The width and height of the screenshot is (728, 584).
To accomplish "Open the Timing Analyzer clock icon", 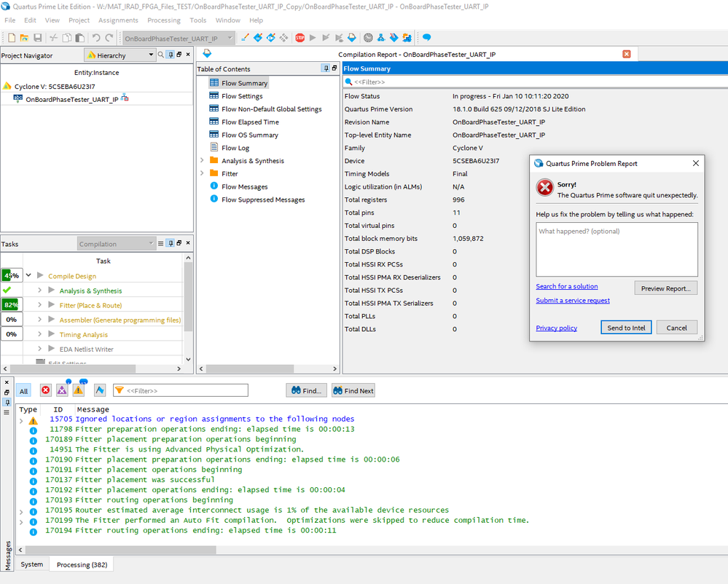I will [368, 38].
